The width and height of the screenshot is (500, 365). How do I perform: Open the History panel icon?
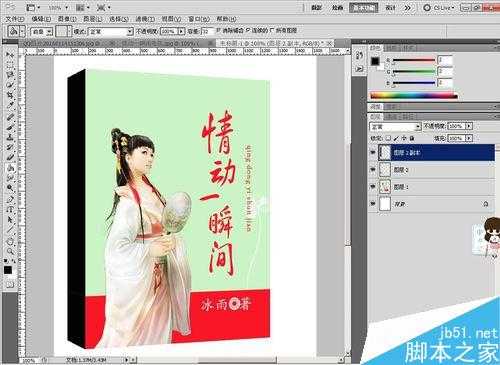(x=360, y=55)
